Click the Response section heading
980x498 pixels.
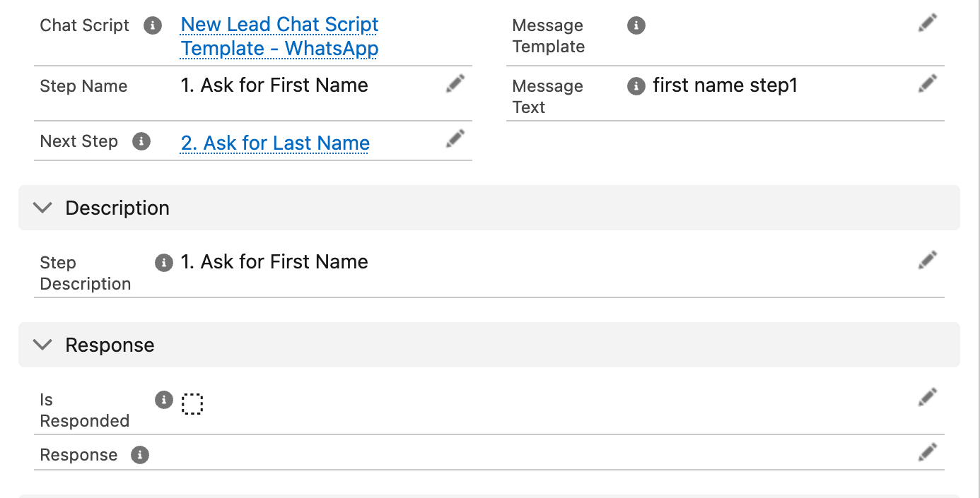110,345
